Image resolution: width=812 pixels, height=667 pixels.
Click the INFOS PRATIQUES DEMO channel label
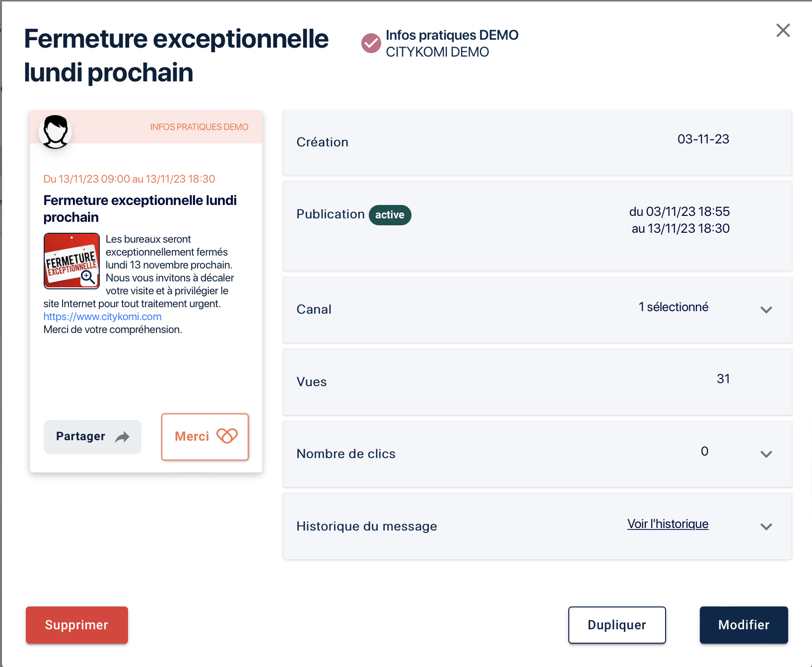[x=199, y=127]
